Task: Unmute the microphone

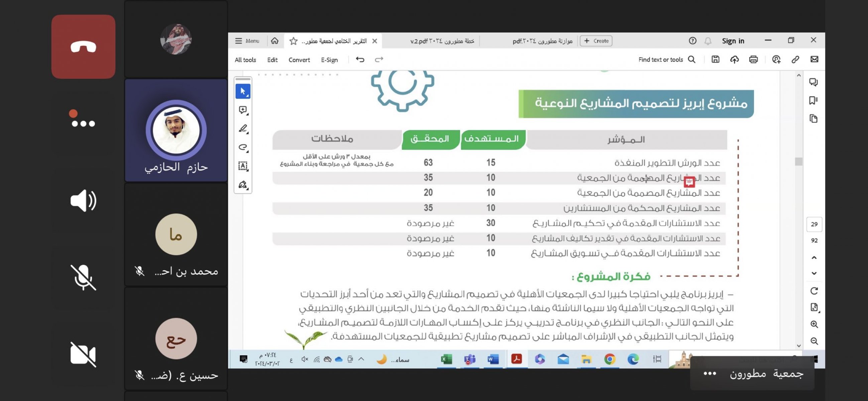Action: pyautogui.click(x=83, y=277)
